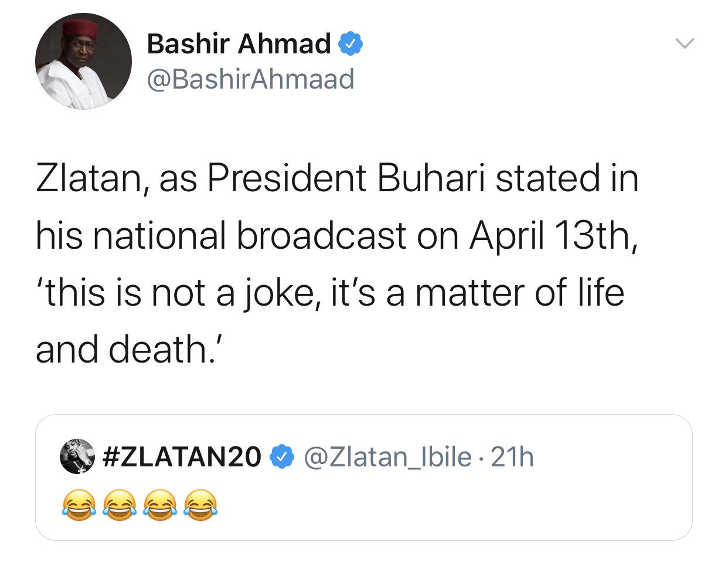Expand the tweet options chevron
728x562 pixels.
684,43
